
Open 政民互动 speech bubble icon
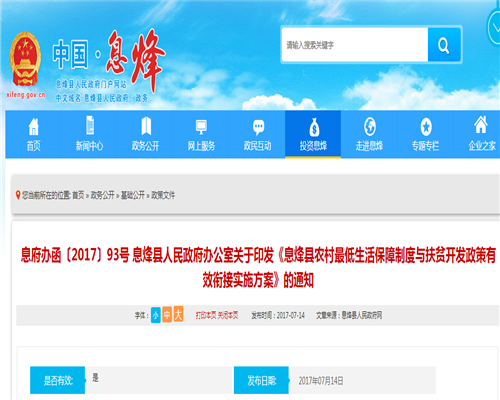pyautogui.click(x=258, y=127)
